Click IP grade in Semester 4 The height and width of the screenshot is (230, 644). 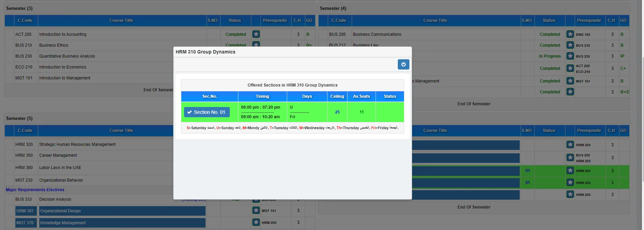(x=622, y=56)
